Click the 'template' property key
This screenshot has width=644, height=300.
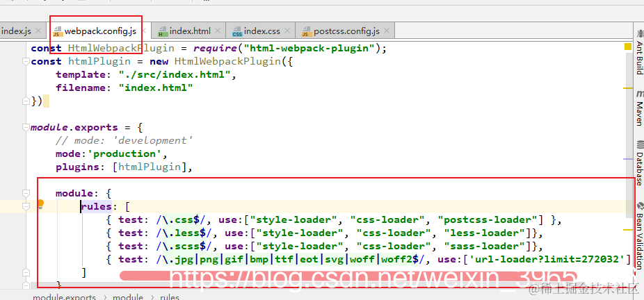tap(81, 74)
